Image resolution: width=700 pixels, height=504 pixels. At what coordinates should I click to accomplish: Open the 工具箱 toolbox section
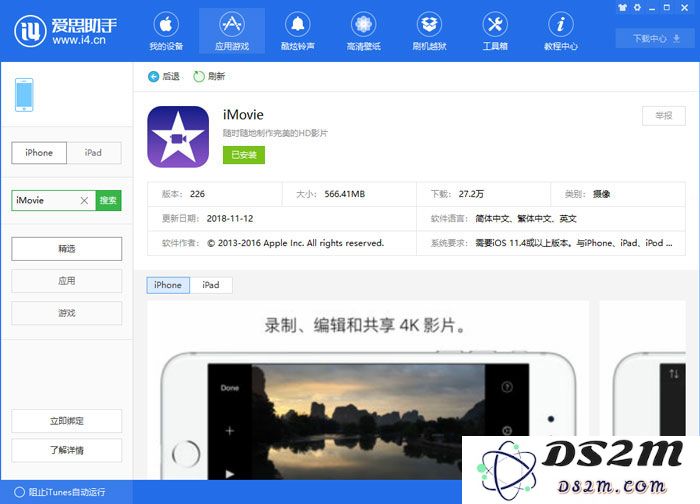(x=495, y=31)
